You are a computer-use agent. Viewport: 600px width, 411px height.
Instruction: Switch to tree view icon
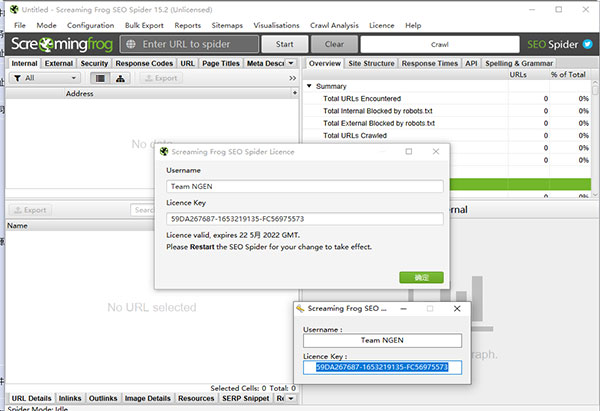120,78
